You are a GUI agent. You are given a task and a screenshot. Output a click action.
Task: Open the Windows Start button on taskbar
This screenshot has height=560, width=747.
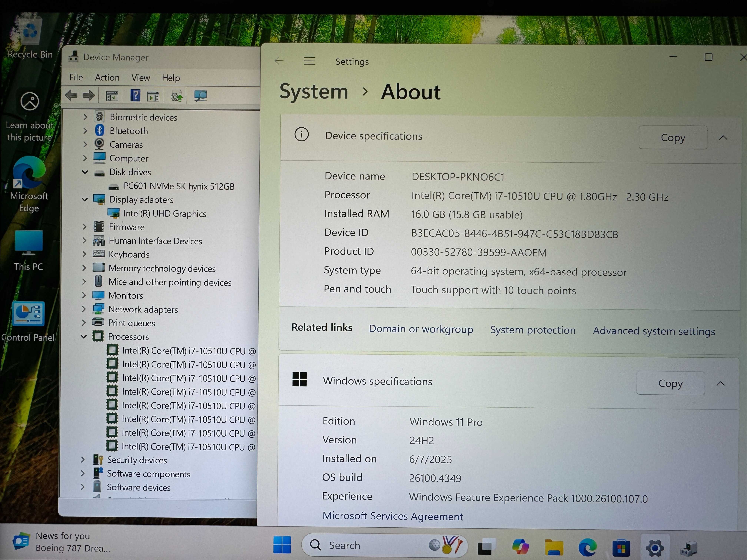pyautogui.click(x=282, y=545)
